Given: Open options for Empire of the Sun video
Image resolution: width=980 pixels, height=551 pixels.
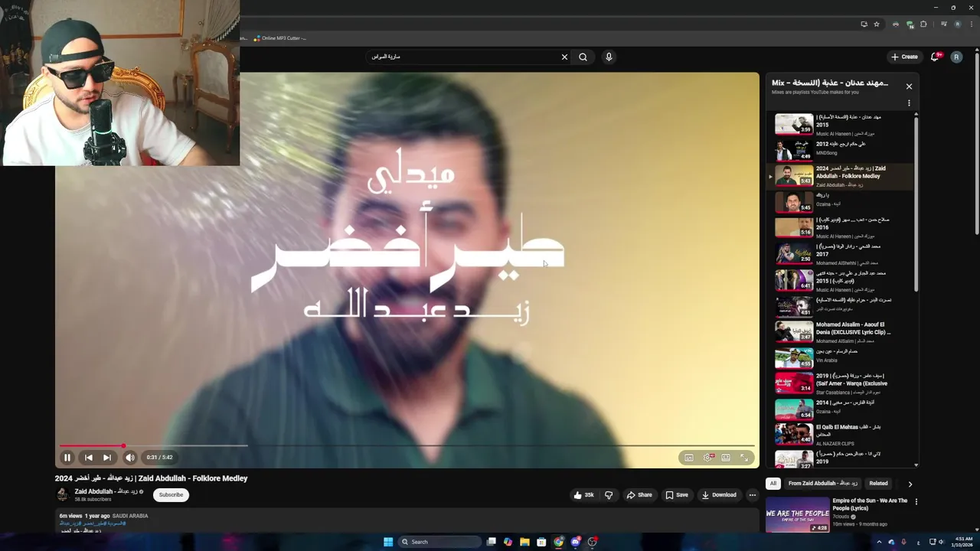Looking at the screenshot, I should pyautogui.click(x=916, y=502).
